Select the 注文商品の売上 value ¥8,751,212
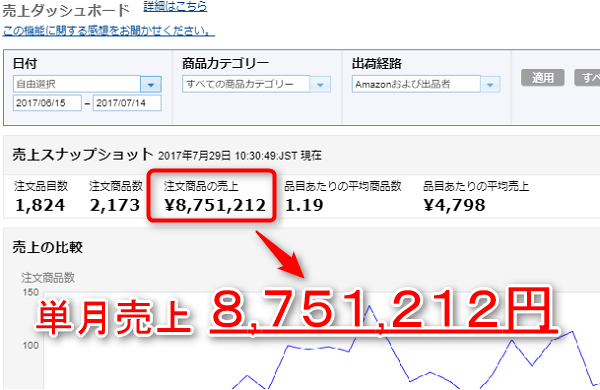 215,206
